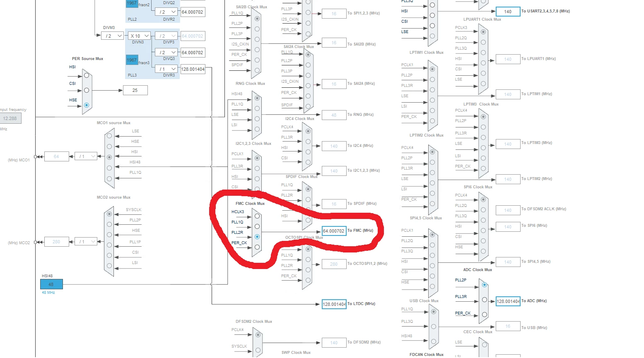The height and width of the screenshot is (358, 644).
Task: Open the MCO1 prescaler dropdown
Action: coord(86,156)
